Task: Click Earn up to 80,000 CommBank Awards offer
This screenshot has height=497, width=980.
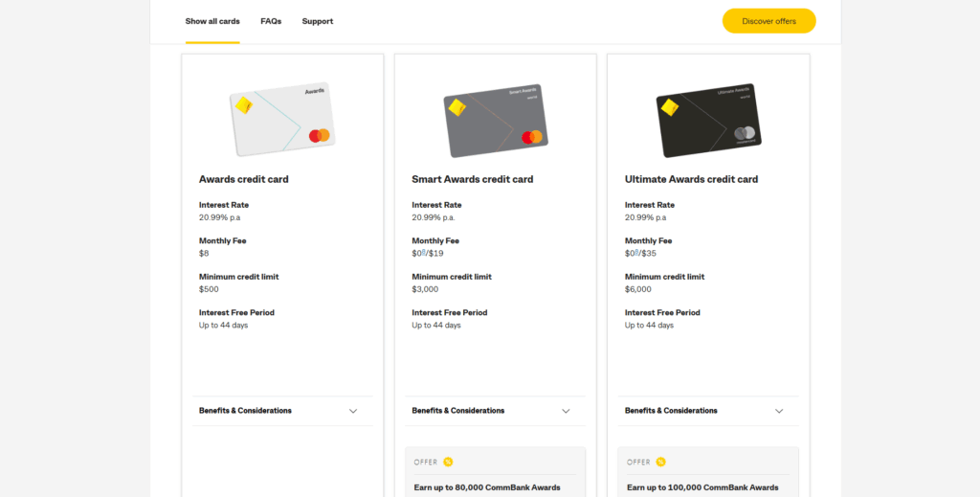Action: [x=487, y=487]
